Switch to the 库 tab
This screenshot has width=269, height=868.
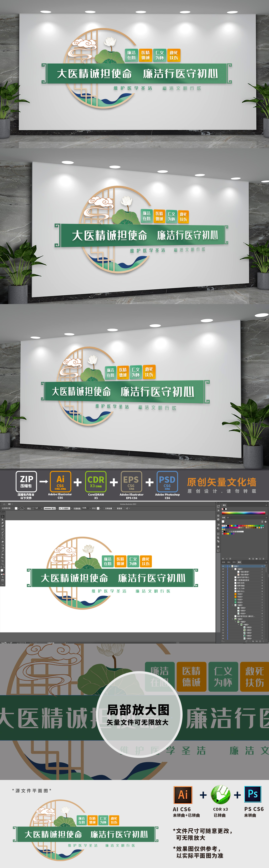coord(228,518)
